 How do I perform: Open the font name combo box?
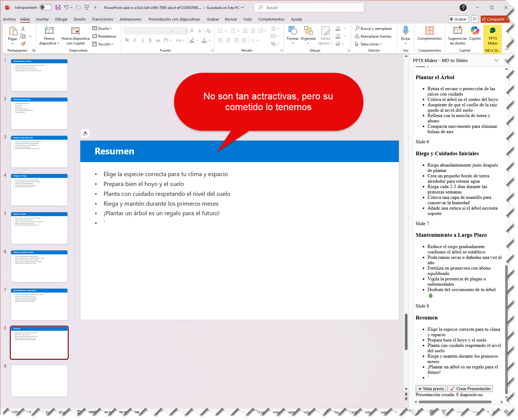click(x=148, y=31)
